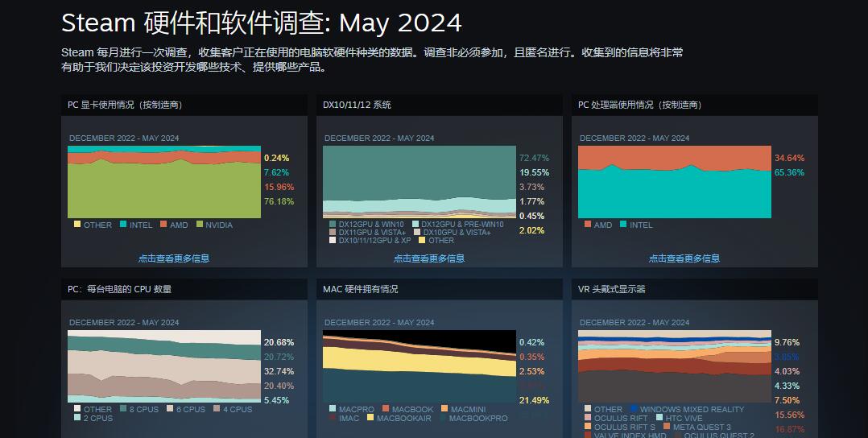This screenshot has width=868, height=438.
Task: Click the NVIDIA legend swatch in the graphics card panel
Action: (199, 225)
